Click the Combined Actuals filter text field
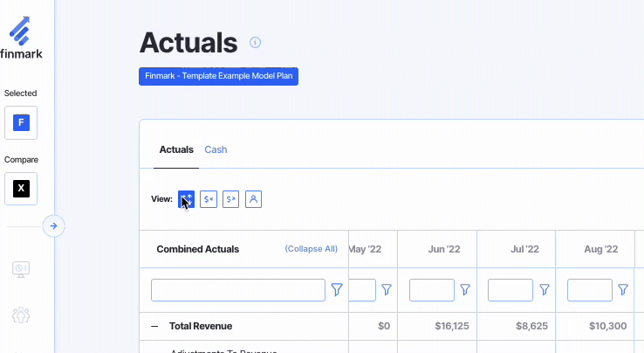 tap(237, 290)
